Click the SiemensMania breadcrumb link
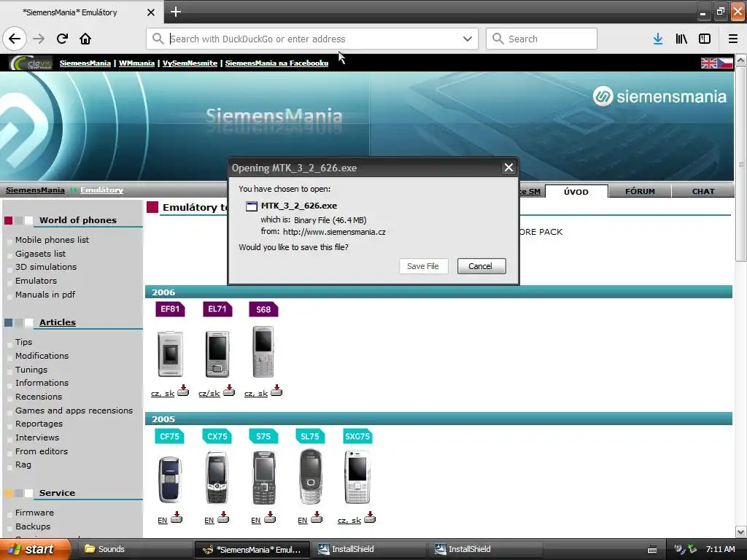The width and height of the screenshot is (747, 560). point(35,190)
